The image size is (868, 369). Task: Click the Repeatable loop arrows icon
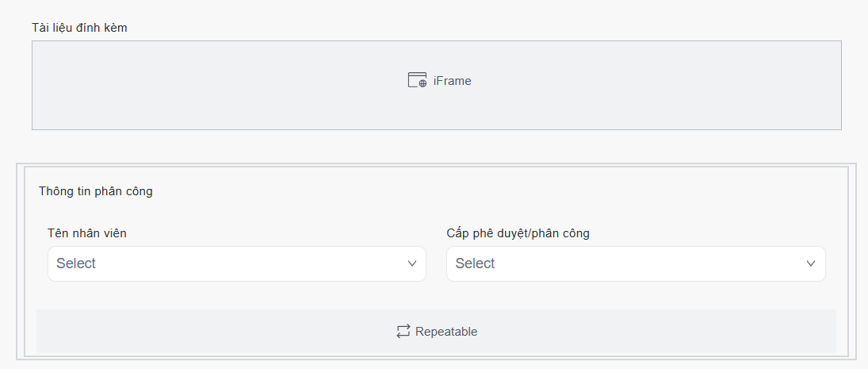point(403,332)
